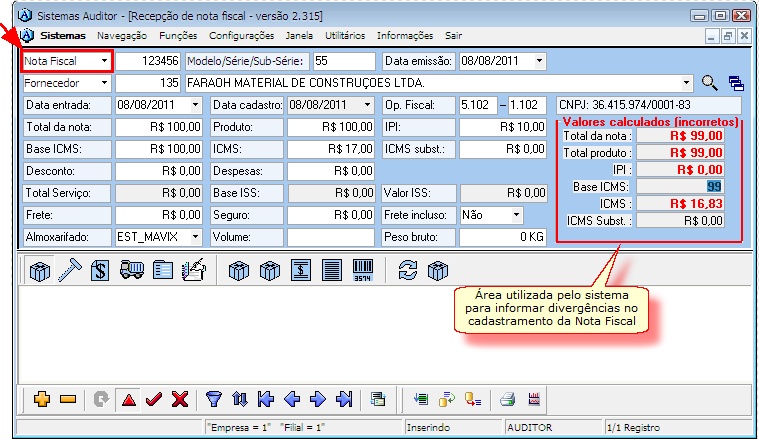This screenshot has height=440, width=759.
Task: Click the hammer tool icon
Action: pyautogui.click(x=69, y=271)
